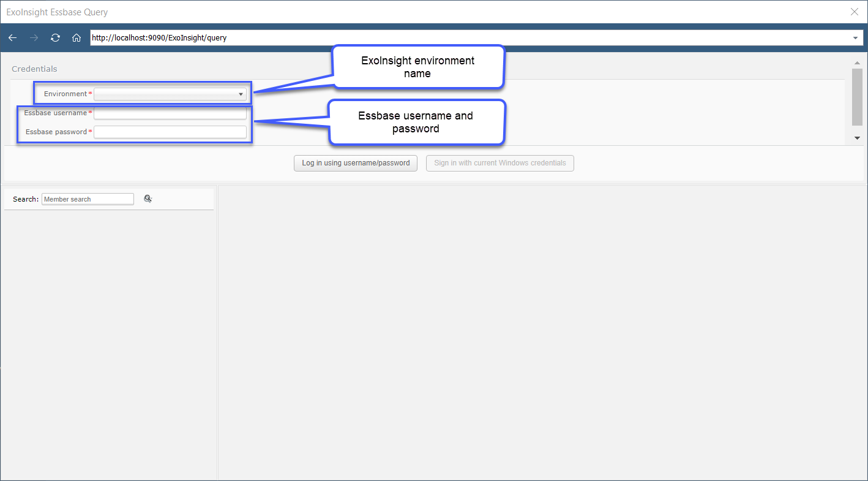Log in using username/password button
Image resolution: width=868 pixels, height=481 pixels.
click(356, 163)
